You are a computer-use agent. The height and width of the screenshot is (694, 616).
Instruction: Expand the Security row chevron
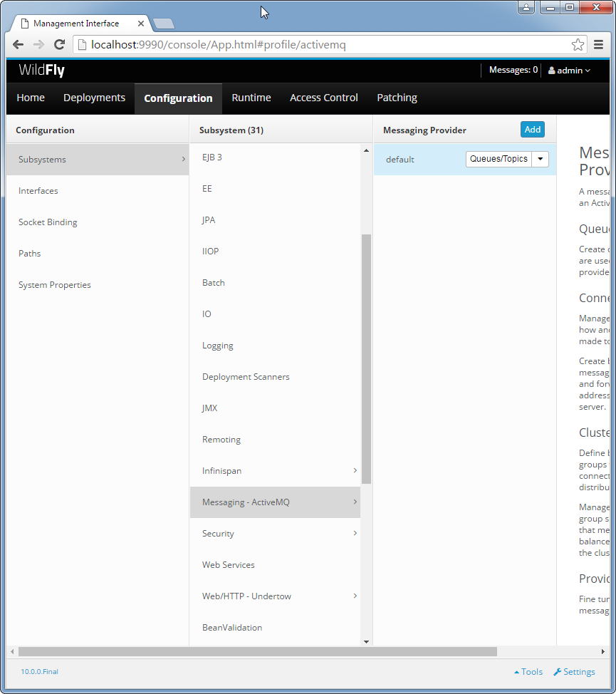(x=355, y=534)
